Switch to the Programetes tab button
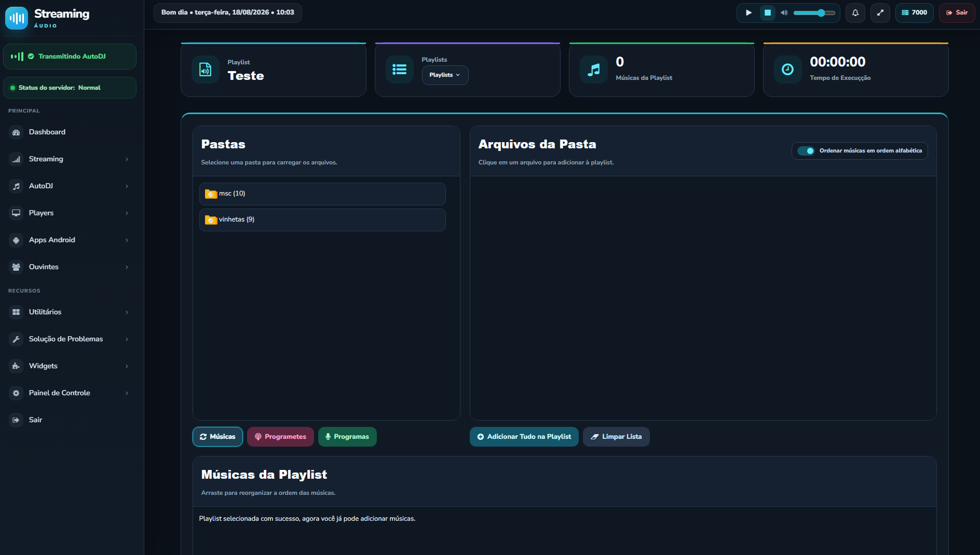 click(280, 437)
